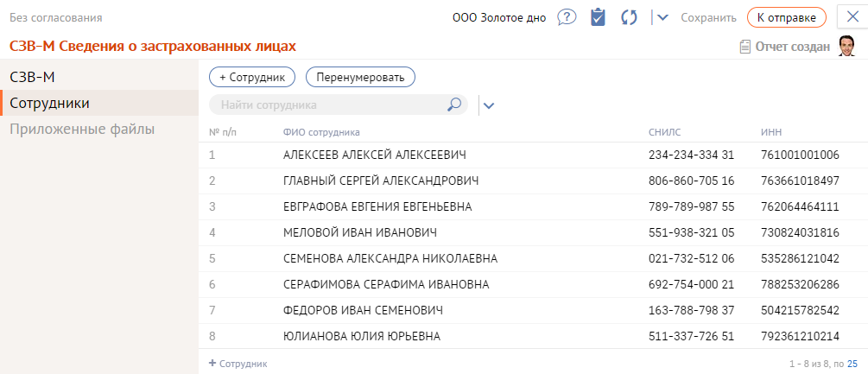Open employee СЕМЕНОВА АЛЕКСАНДРА НИКОЛАЕВНА
The image size is (868, 374).
(x=390, y=258)
